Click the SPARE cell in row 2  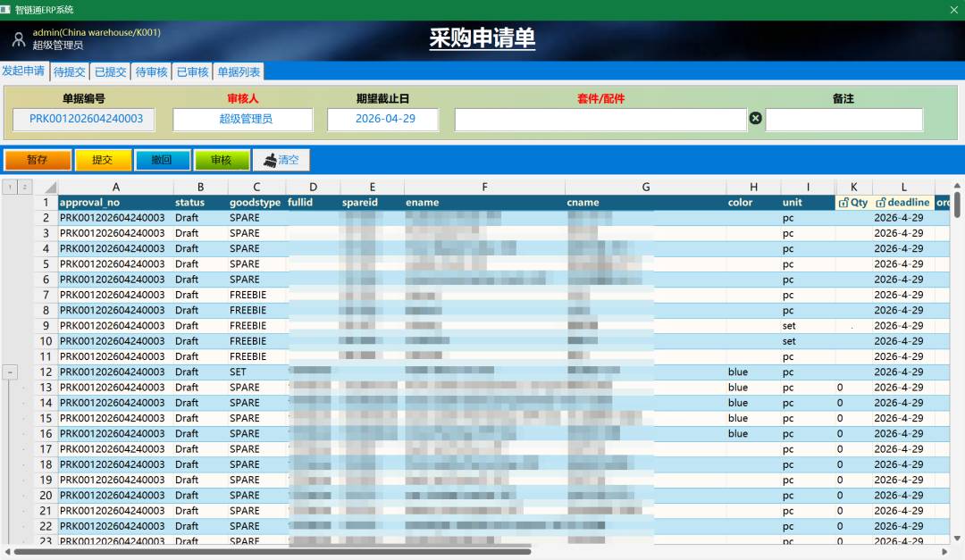[x=256, y=218]
